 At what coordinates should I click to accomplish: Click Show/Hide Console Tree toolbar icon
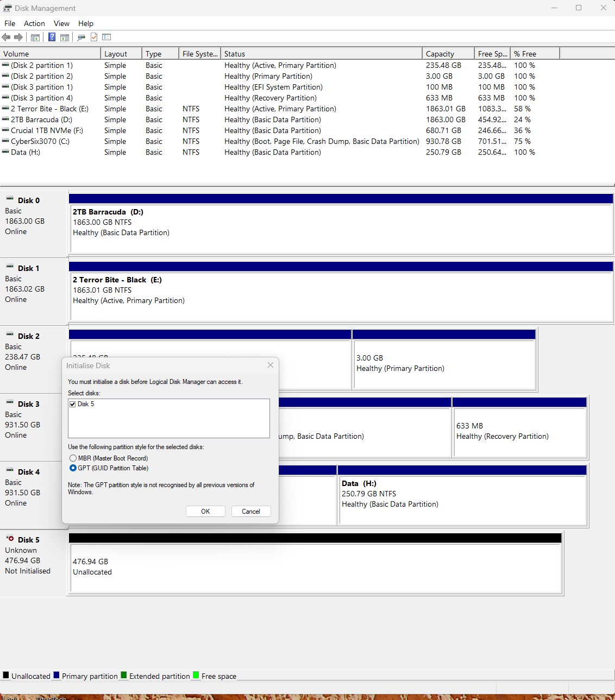pos(35,37)
